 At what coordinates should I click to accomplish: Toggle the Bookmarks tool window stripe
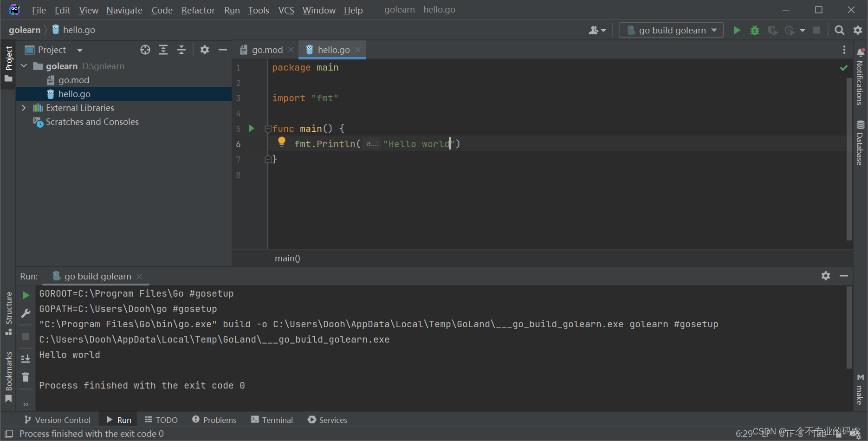(x=8, y=377)
